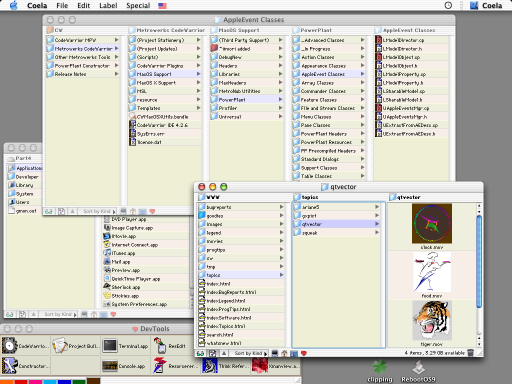The image size is (512, 384).
Task: Open ResEdit in DevTools window
Action: [x=160, y=346]
